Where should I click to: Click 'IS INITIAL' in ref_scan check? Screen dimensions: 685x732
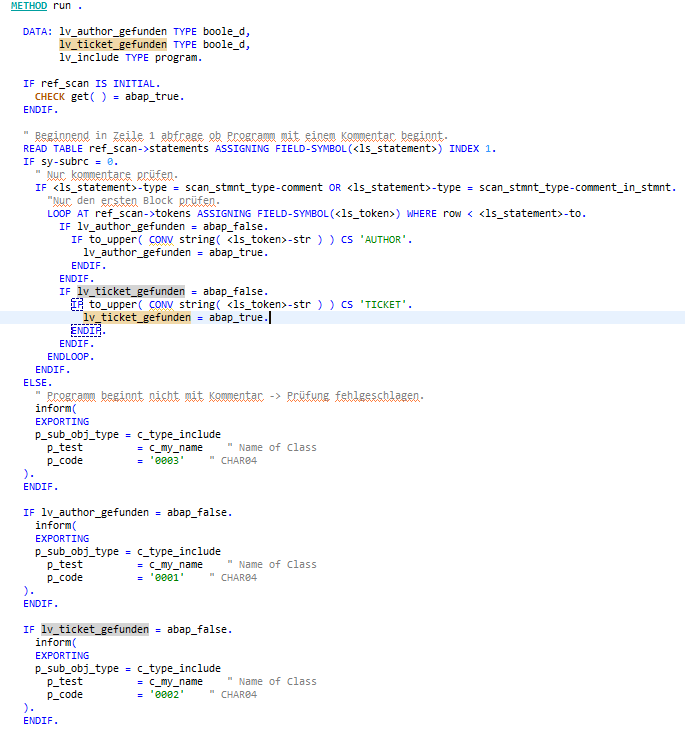pyautogui.click(x=125, y=84)
